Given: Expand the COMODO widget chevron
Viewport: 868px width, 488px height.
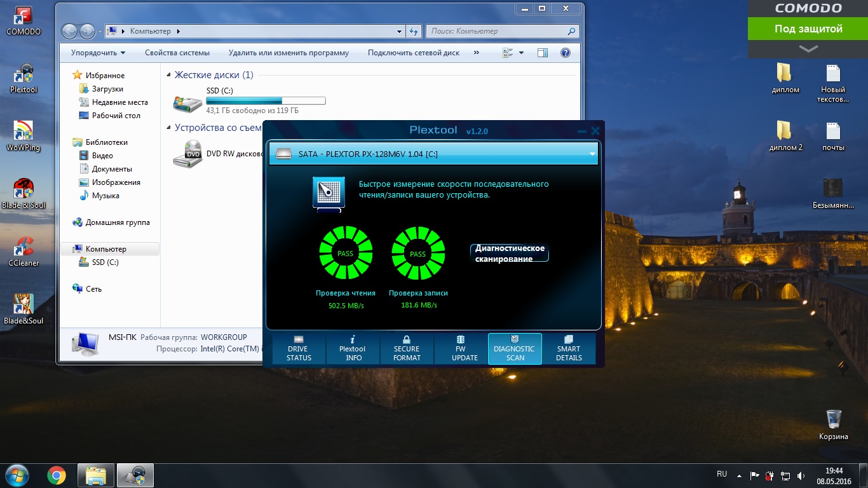Looking at the screenshot, I should [808, 48].
